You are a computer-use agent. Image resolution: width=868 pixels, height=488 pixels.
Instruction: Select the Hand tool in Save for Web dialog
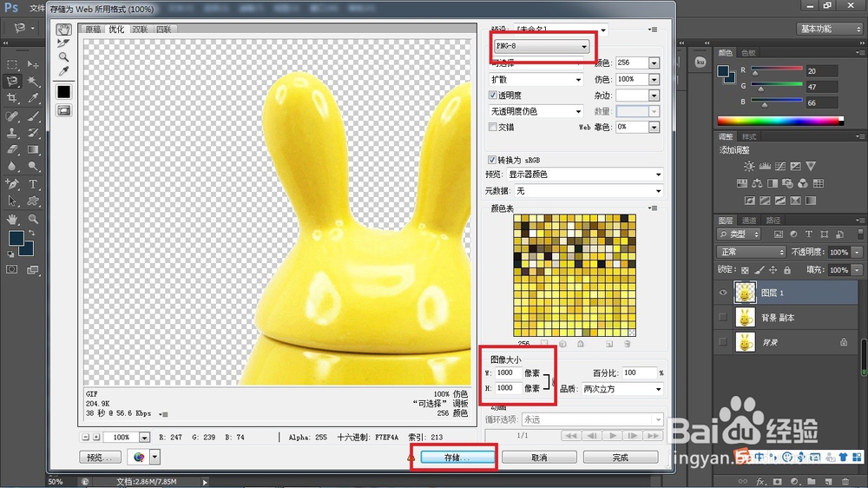pos(63,30)
